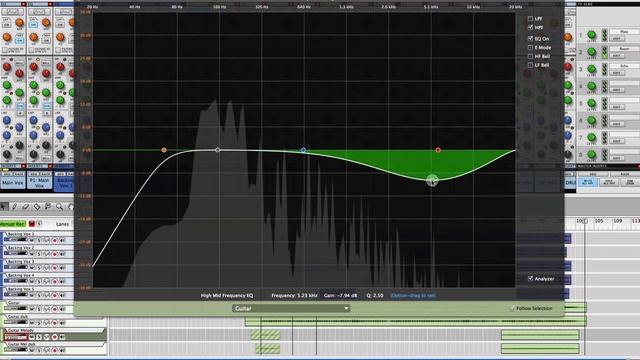Click the small button under Echo send
Screen dimensions: 640x360
pos(617,73)
